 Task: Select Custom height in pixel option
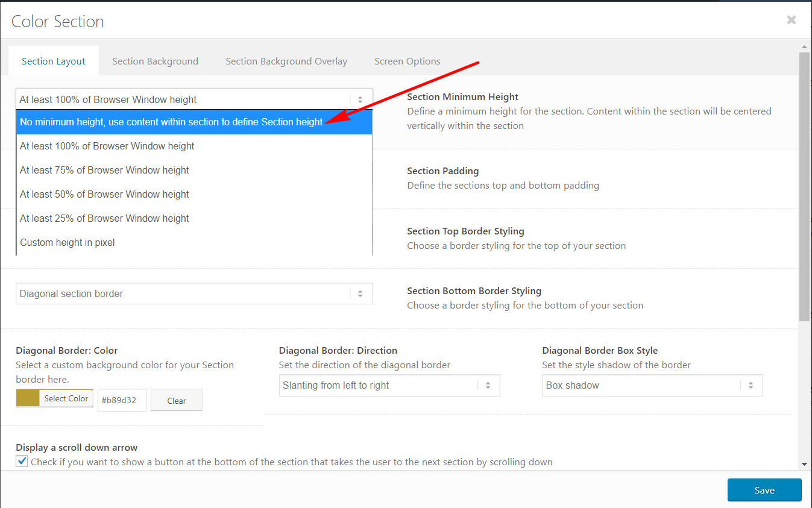click(194, 242)
